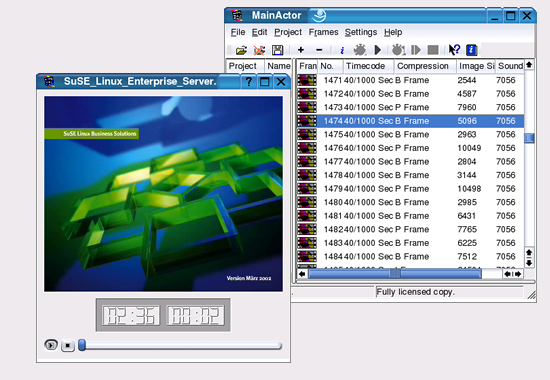Image resolution: width=550 pixels, height=380 pixels.
Task: Click image size value 2804
Action: tap(467, 162)
